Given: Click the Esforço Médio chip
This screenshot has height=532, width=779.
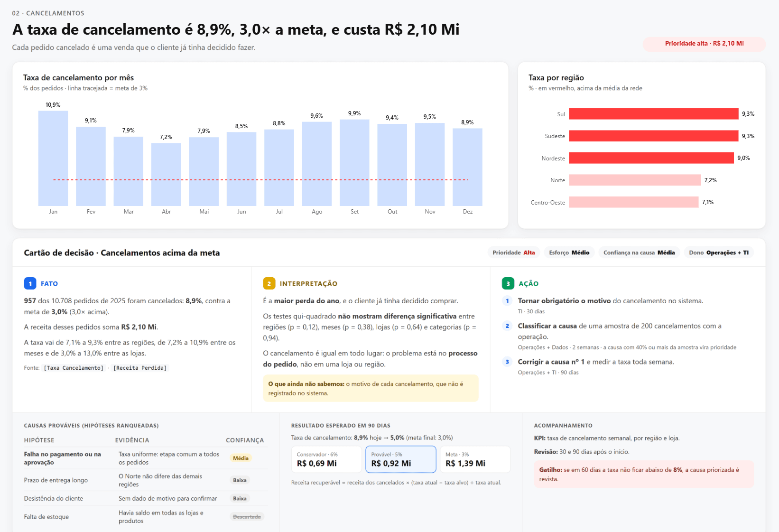Looking at the screenshot, I should coord(569,252).
